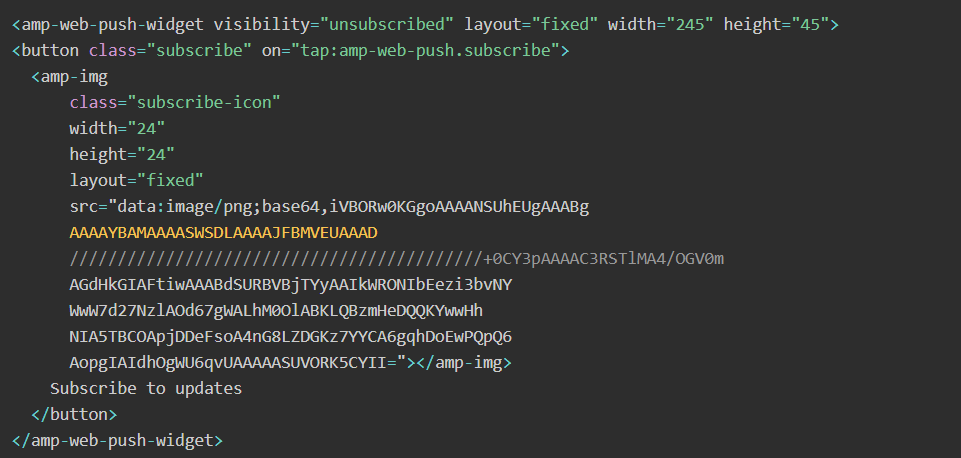Click the layout="fixed" attribute on the first line
The height and width of the screenshot is (458, 961).
click(531, 25)
